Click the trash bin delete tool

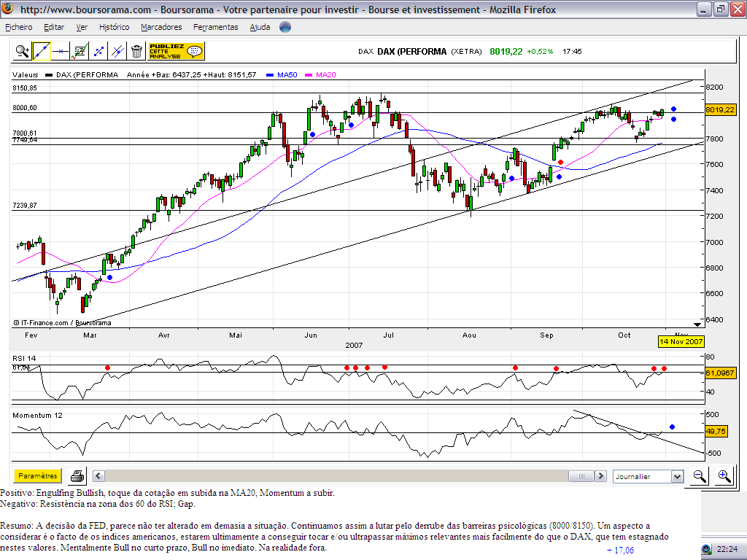pos(136,51)
